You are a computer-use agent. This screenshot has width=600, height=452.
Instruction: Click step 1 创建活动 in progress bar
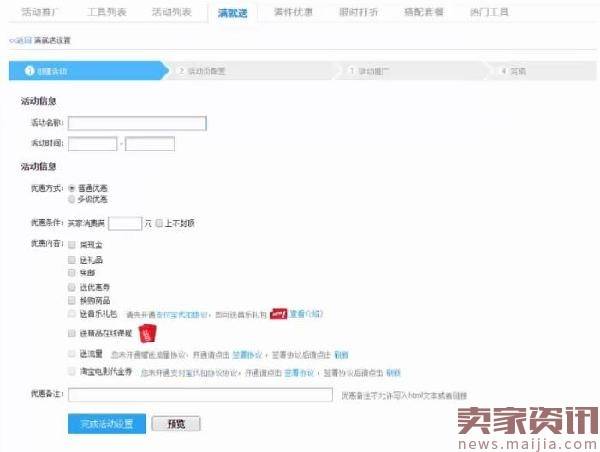89,71
